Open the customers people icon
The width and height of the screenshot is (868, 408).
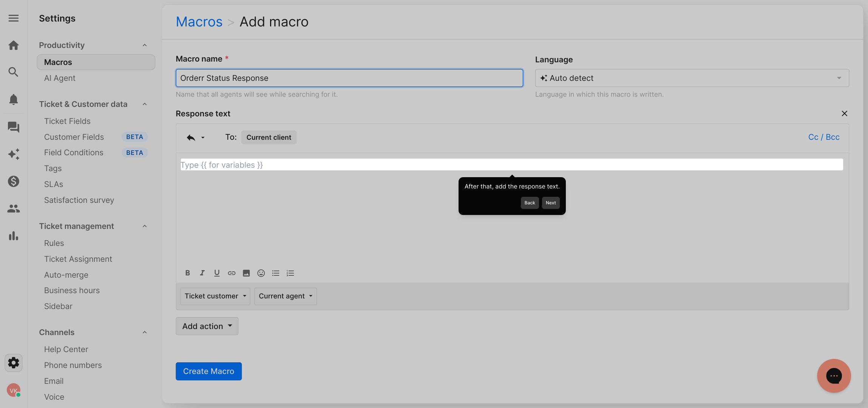[14, 209]
